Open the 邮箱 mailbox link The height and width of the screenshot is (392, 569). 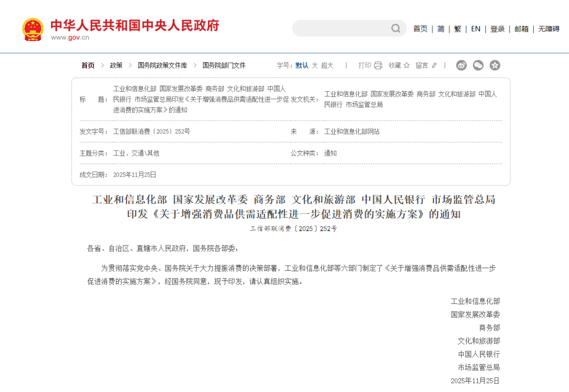[521, 28]
